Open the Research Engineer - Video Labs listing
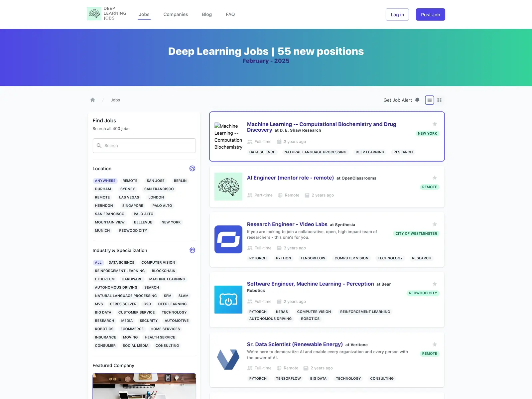Viewport: 532px width, 399px height. click(x=287, y=224)
